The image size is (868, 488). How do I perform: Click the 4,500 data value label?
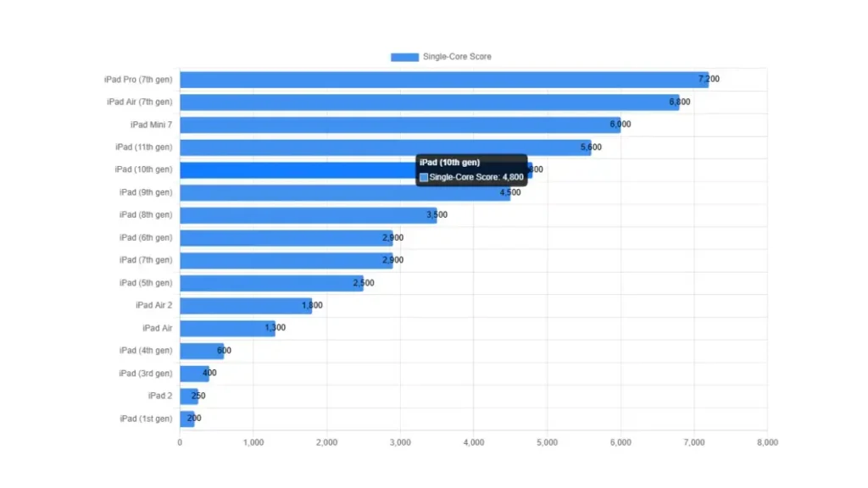click(510, 192)
